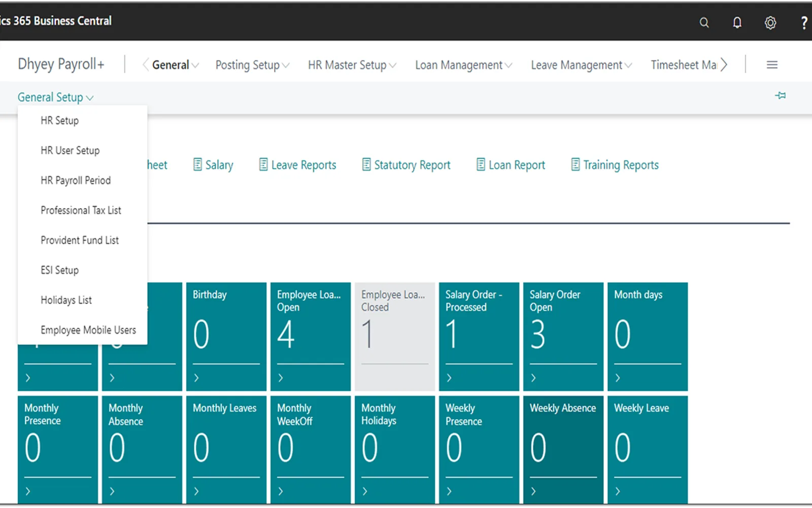The width and height of the screenshot is (812, 508).
Task: Click the Weekly Leave tile arrow
Action: click(618, 491)
